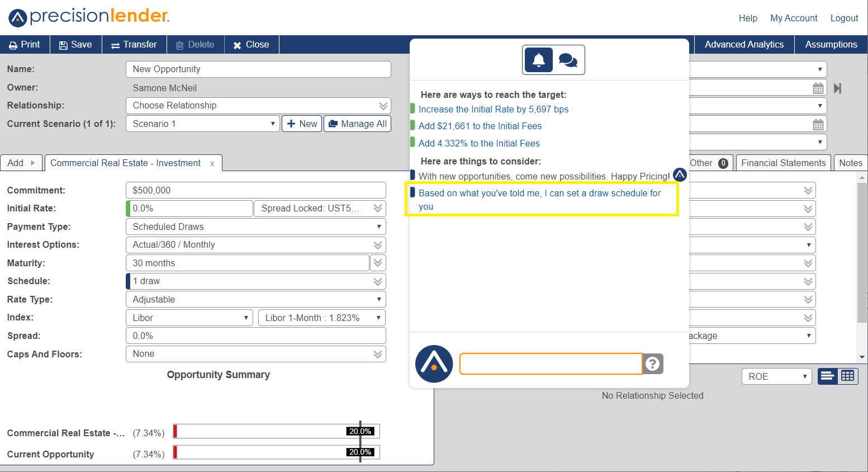
Task: Click the Name input field
Action: 258,69
